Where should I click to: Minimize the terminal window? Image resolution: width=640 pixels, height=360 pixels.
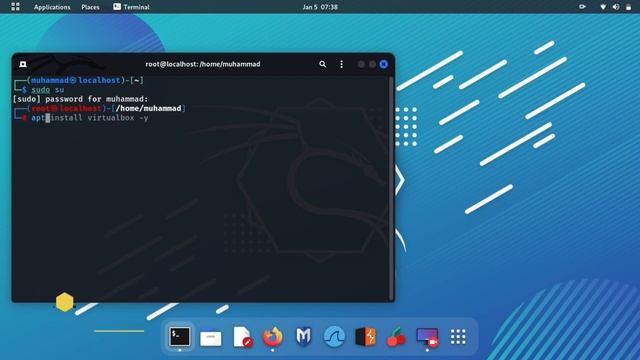pyautogui.click(x=361, y=64)
